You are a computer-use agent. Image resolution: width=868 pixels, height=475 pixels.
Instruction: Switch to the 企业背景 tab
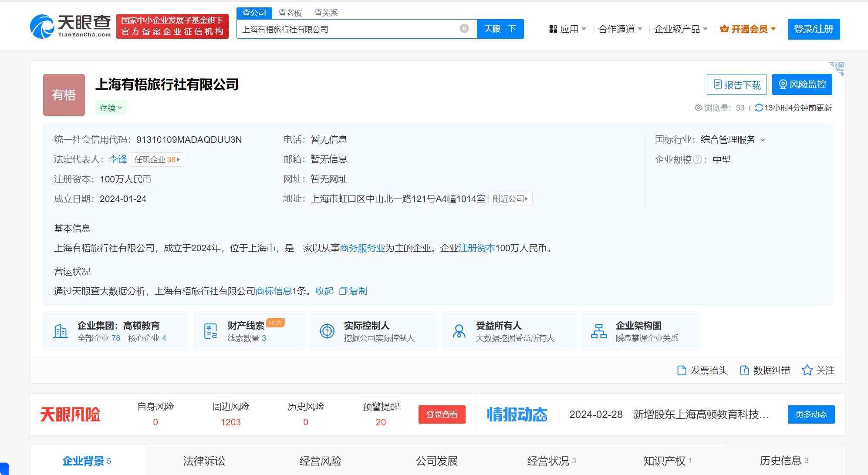pos(87,461)
